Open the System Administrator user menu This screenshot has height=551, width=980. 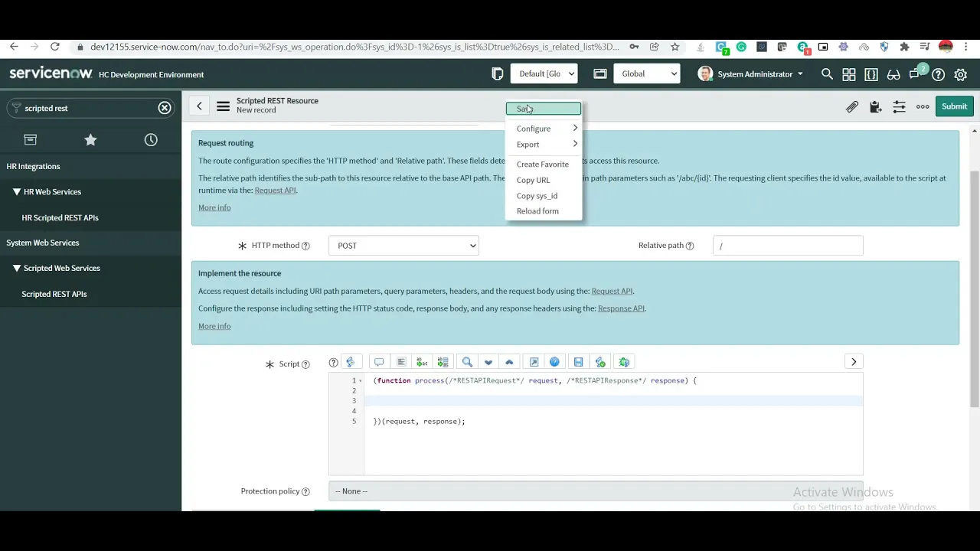pos(751,74)
